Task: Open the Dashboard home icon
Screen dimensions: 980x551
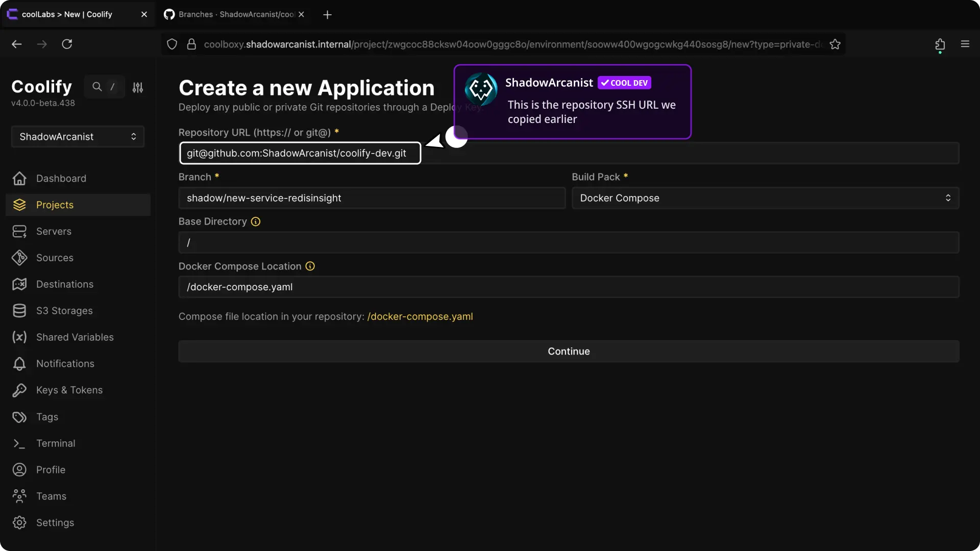Action: (19, 179)
